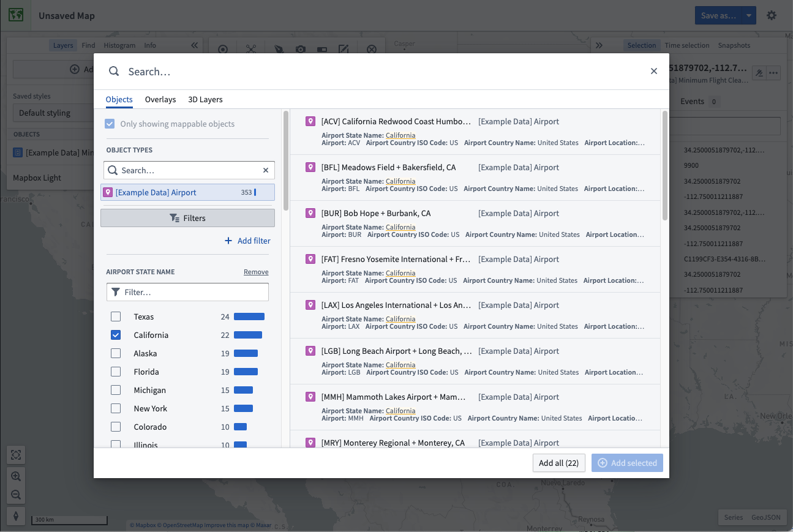Click the edit style icon in the Selection panel

[x=759, y=73]
